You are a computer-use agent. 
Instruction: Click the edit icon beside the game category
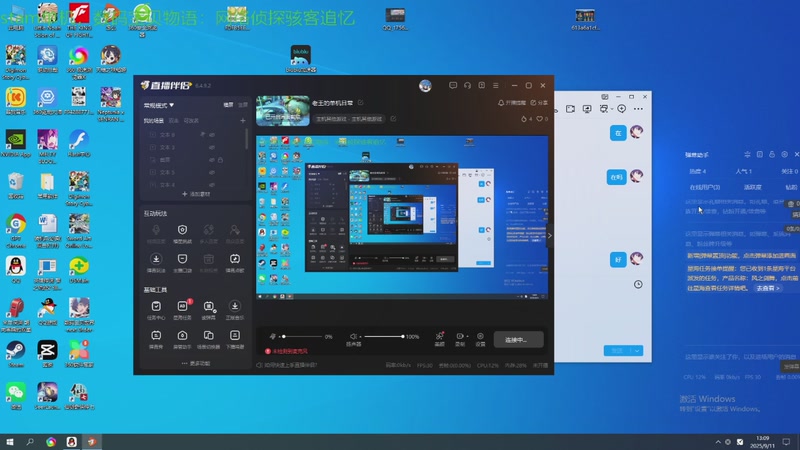pyautogui.click(x=393, y=118)
